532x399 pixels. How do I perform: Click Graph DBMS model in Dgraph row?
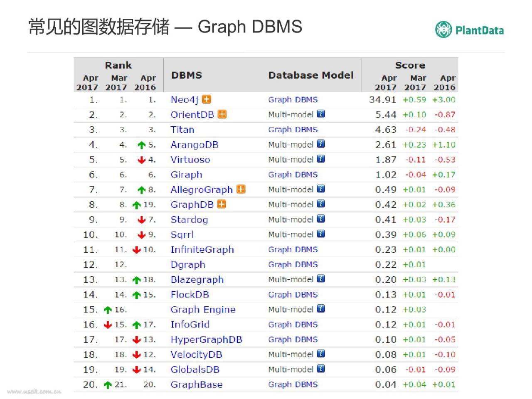point(293,264)
